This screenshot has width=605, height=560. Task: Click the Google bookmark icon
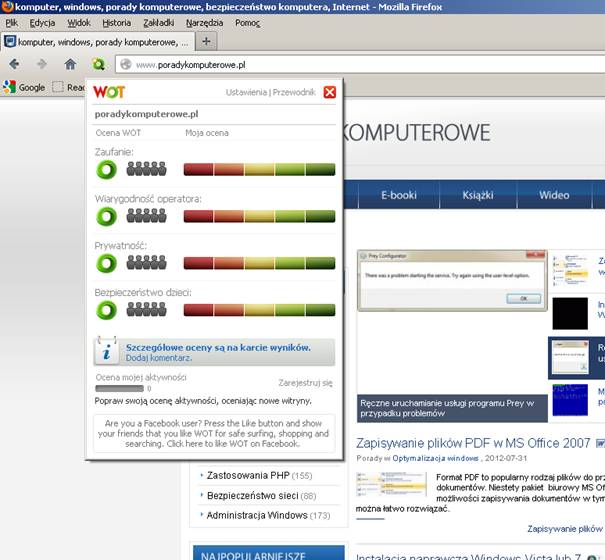[9, 87]
